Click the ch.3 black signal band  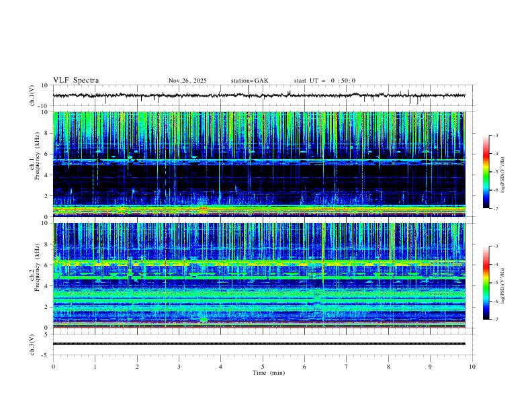[x=259, y=344]
